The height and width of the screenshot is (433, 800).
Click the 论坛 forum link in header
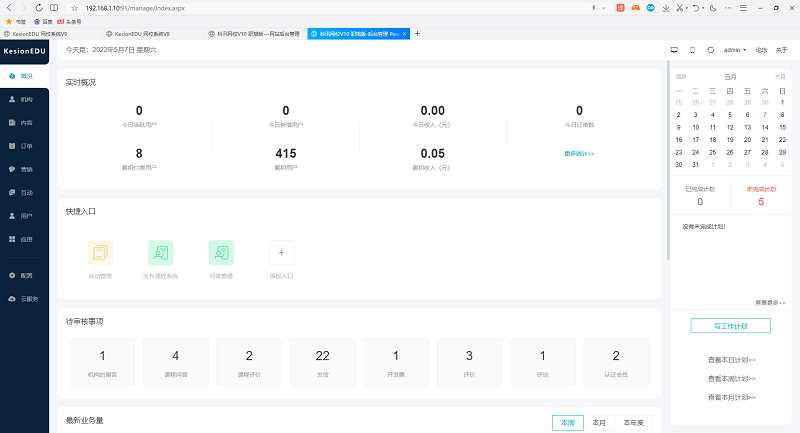(x=761, y=49)
